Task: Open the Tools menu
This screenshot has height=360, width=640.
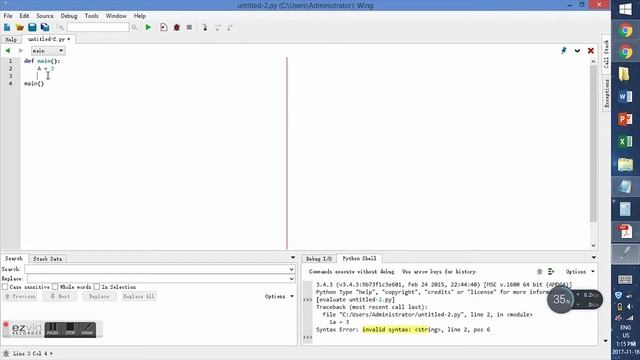Action: [x=91, y=16]
